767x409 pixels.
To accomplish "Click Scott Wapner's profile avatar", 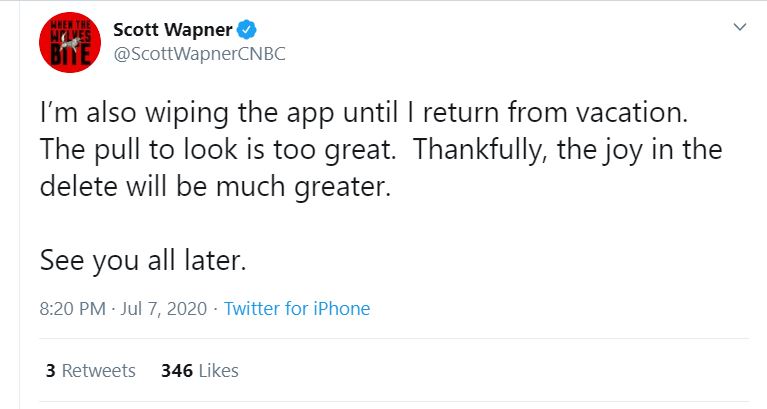I will [65, 43].
